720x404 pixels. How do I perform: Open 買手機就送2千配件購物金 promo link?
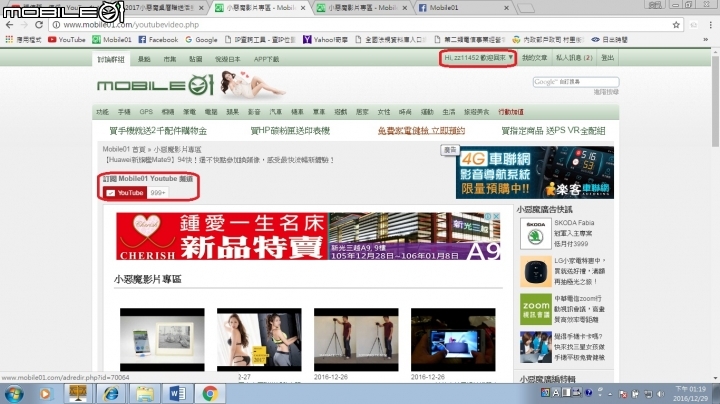tap(158, 131)
